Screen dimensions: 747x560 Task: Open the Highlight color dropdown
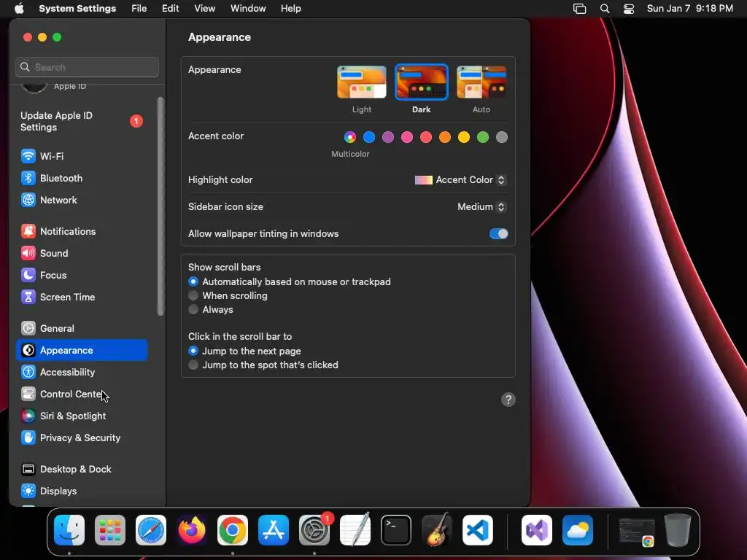pos(460,180)
